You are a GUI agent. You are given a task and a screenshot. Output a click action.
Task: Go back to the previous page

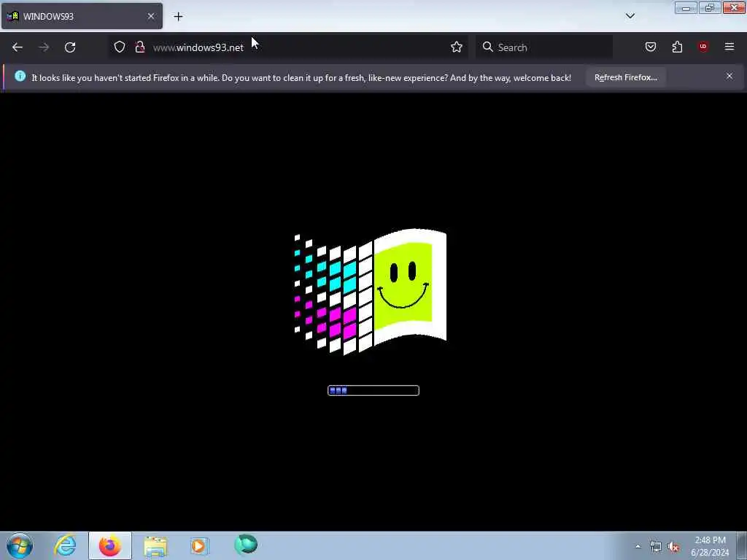(x=18, y=47)
